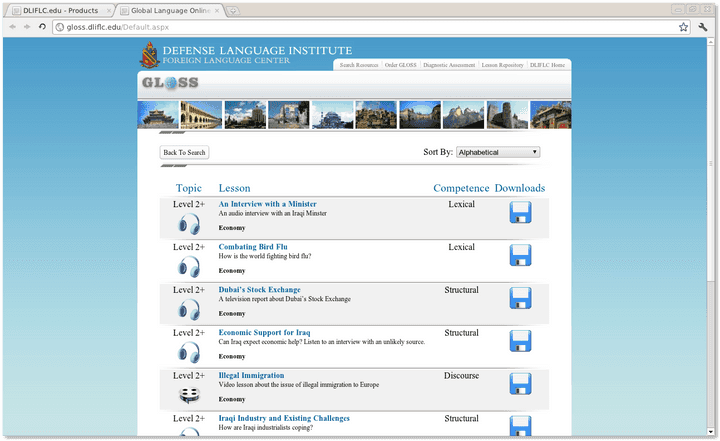Open An Interview with a Minister lesson link

point(267,204)
